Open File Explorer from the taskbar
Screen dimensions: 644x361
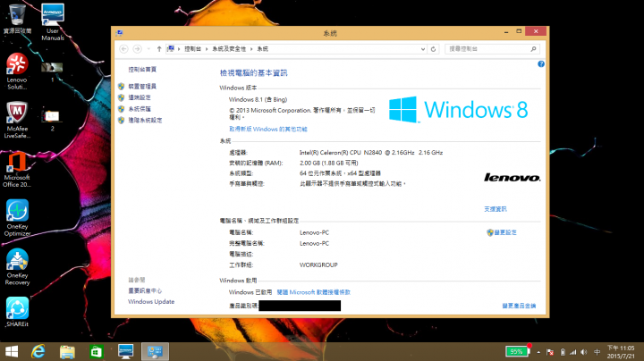tap(67, 351)
